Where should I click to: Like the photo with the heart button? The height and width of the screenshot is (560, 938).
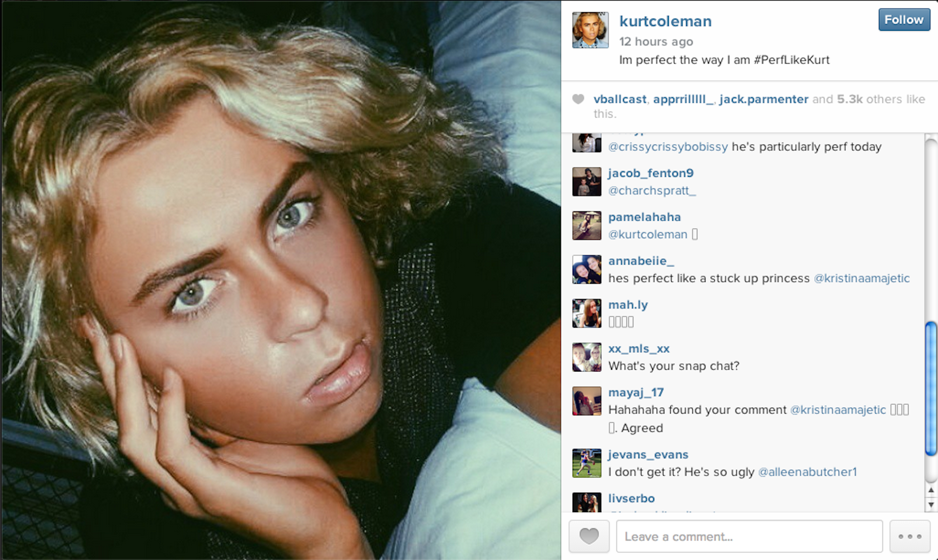(x=589, y=536)
